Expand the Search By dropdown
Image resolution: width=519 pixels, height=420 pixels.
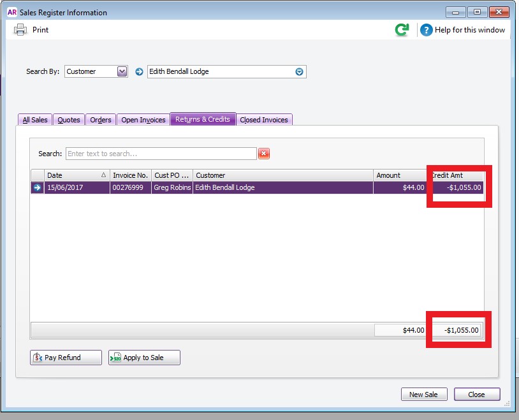122,71
